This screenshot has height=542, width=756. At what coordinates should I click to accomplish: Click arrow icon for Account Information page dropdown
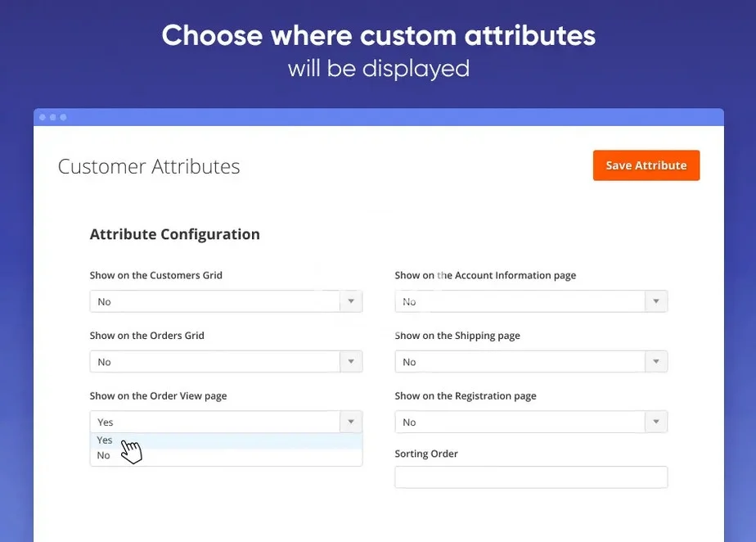tap(656, 301)
